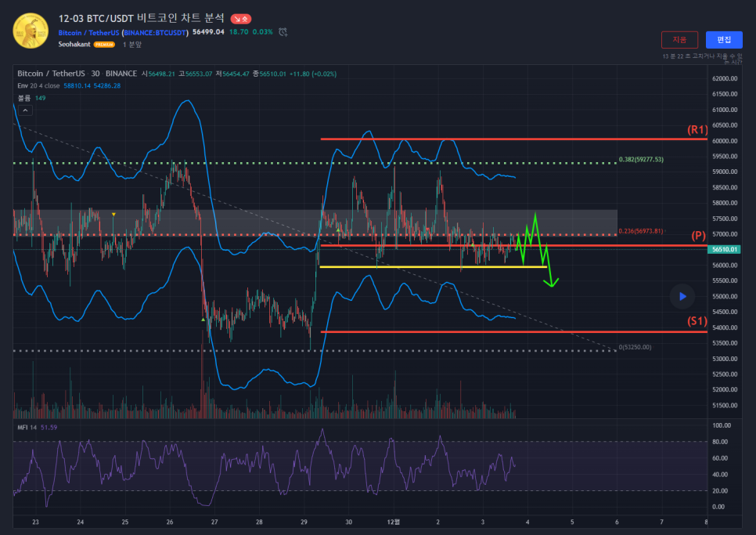Open the BINANCE:BTCUSDT ticker link
Screen dimensions: 756x535
[155, 32]
